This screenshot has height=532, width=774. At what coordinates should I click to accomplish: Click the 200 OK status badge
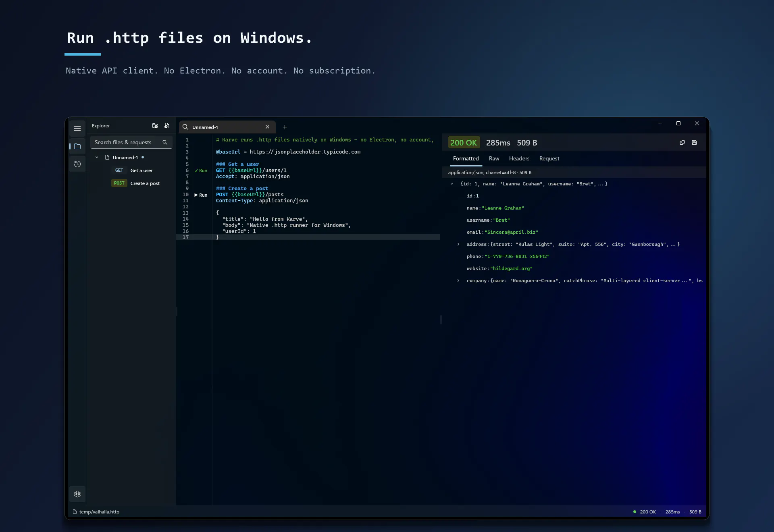[x=464, y=143]
